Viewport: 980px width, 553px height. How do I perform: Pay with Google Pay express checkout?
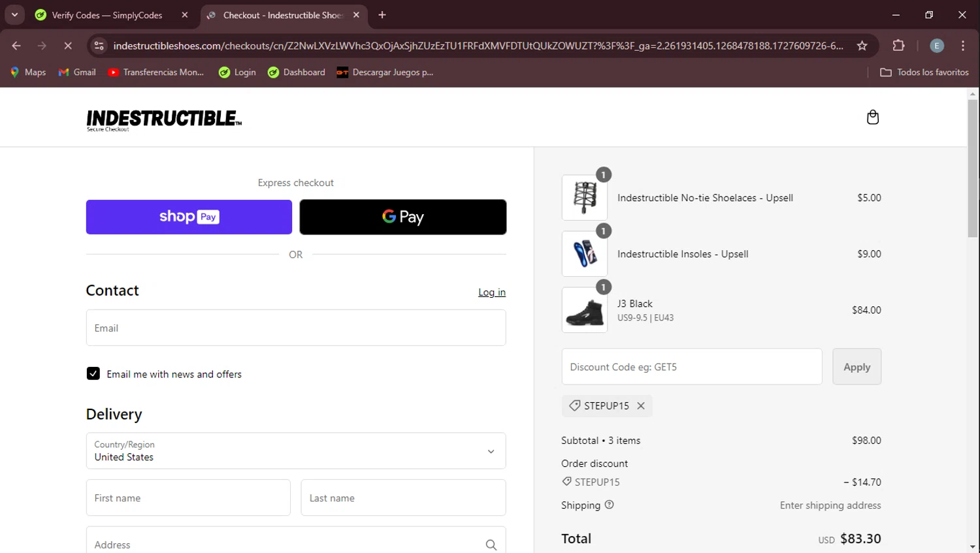tap(403, 217)
